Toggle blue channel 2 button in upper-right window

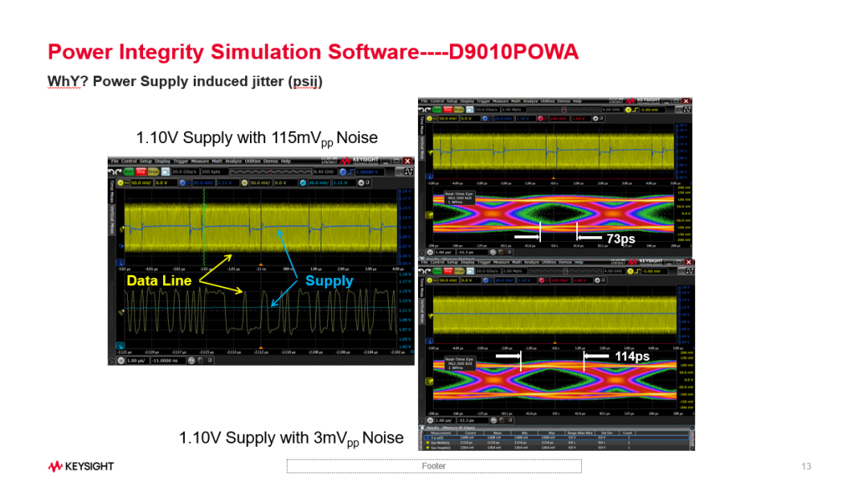click(x=485, y=118)
